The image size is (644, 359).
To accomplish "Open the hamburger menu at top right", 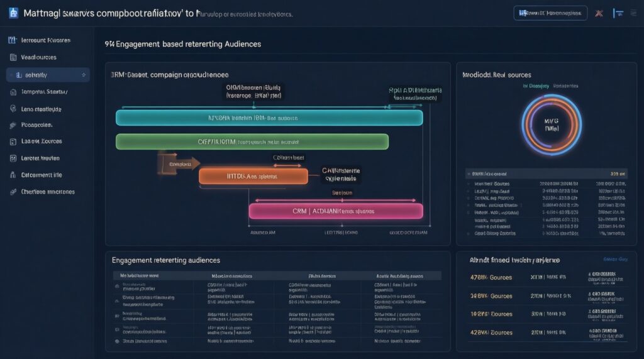I will pyautogui.click(x=633, y=13).
